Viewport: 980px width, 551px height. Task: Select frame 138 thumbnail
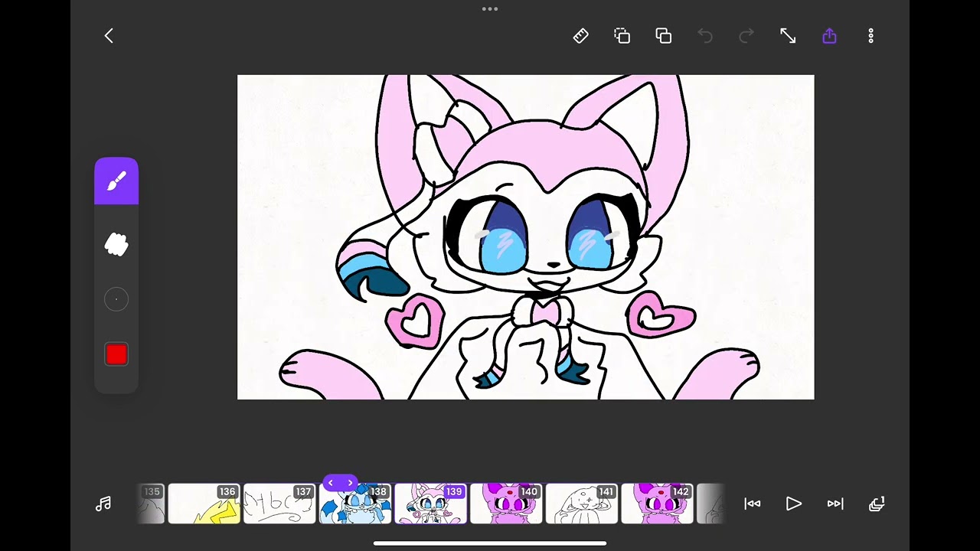coord(355,504)
